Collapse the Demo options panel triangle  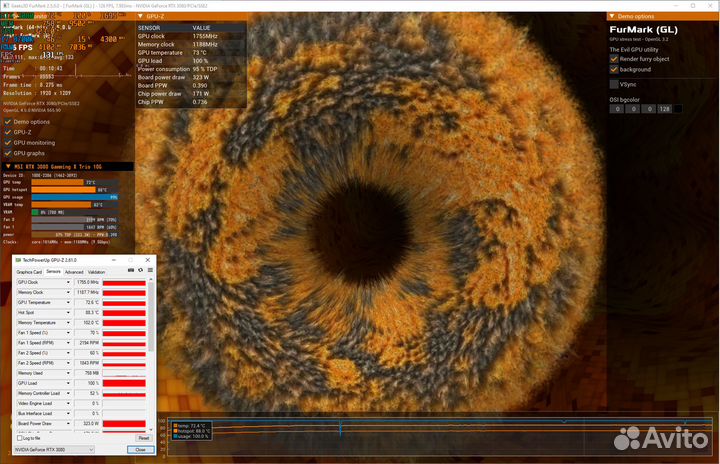(x=612, y=16)
